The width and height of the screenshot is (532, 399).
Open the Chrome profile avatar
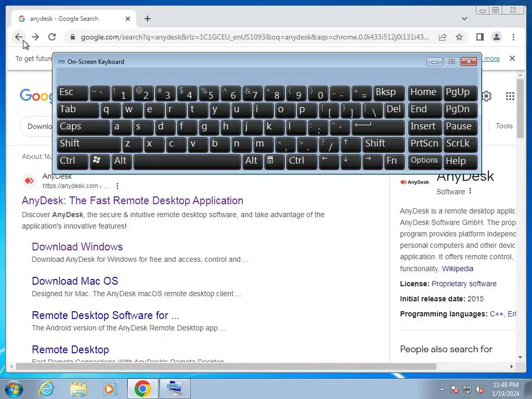pyautogui.click(x=496, y=37)
